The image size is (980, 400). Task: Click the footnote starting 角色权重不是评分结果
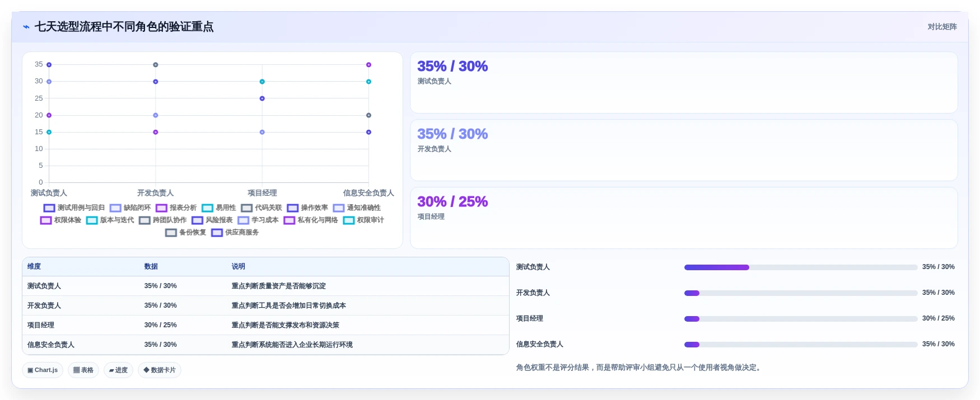[640, 368]
